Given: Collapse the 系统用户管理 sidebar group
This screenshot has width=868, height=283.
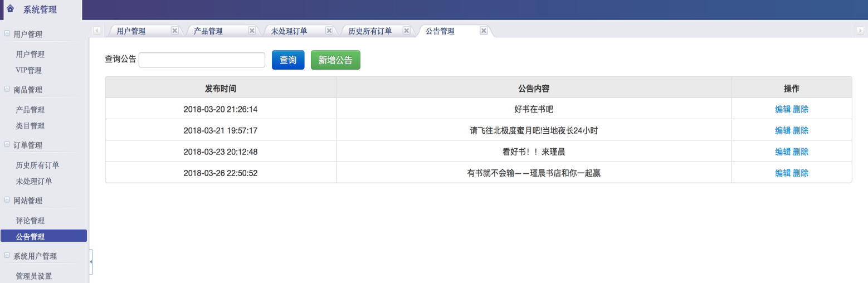Looking at the screenshot, I should click(7, 256).
